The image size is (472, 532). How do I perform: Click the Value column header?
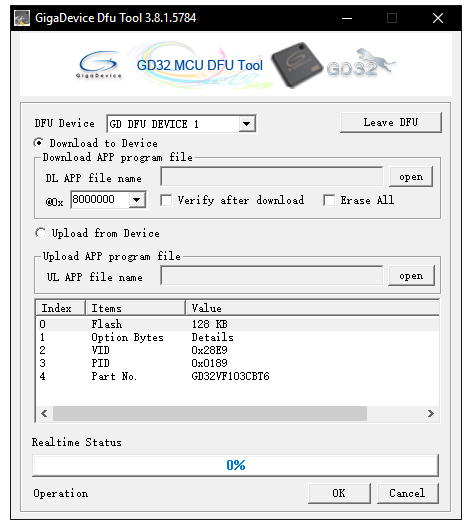313,308
